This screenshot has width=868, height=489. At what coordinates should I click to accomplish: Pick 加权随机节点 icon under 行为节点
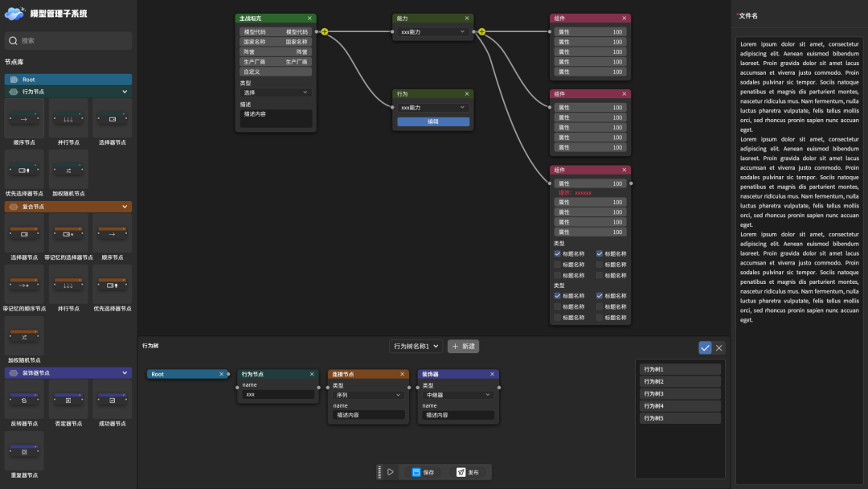click(x=68, y=170)
